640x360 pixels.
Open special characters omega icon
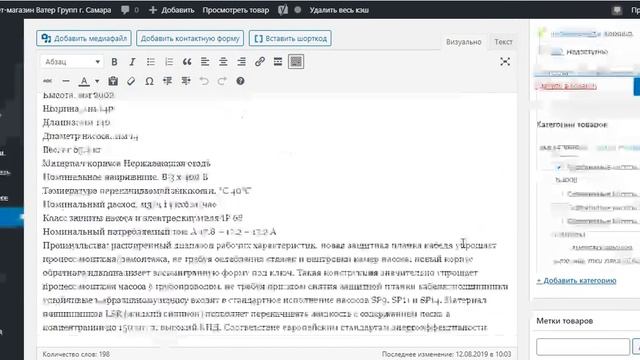pyautogui.click(x=149, y=81)
